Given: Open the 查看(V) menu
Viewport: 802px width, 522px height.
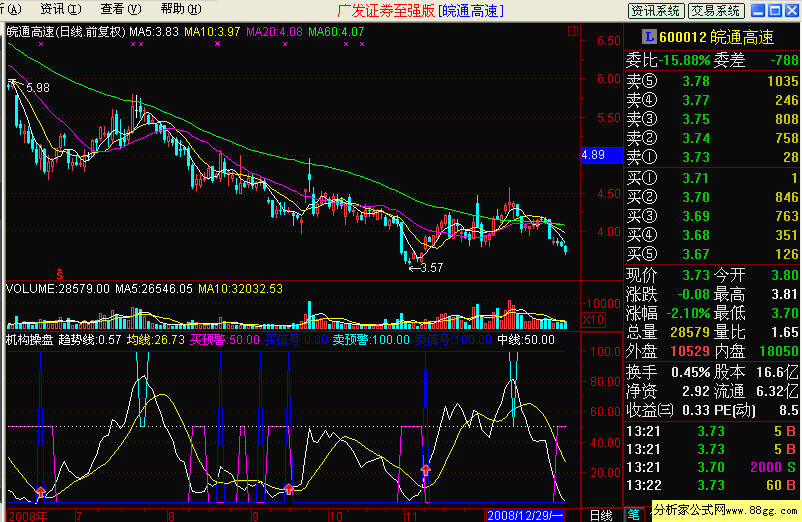Looking at the screenshot, I should 121,9.
